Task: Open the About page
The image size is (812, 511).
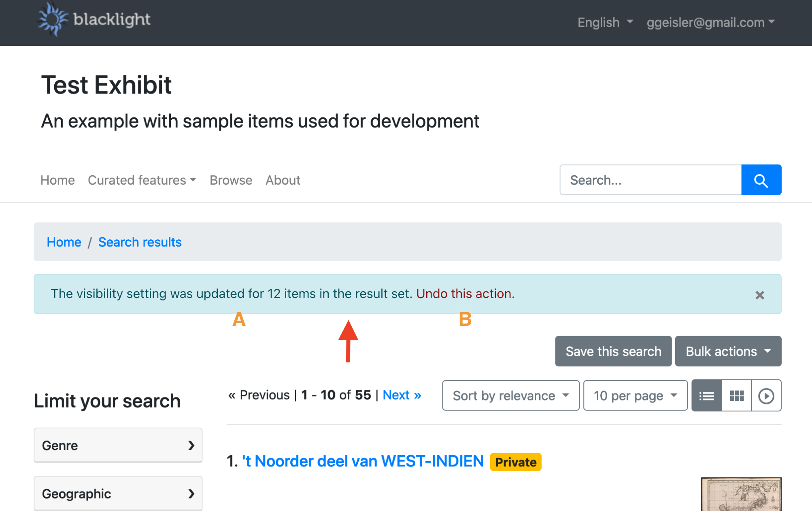Action: [283, 180]
